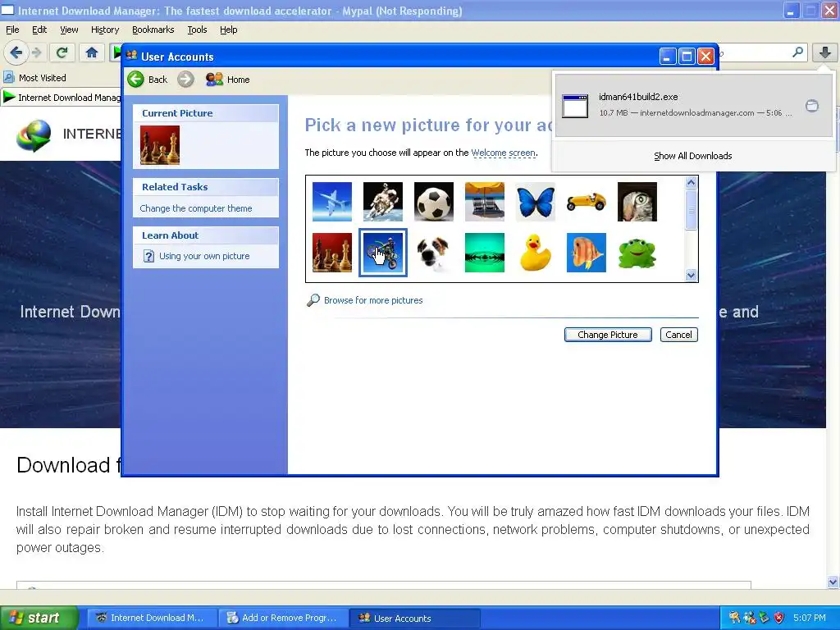Open the History menu

pyautogui.click(x=105, y=30)
